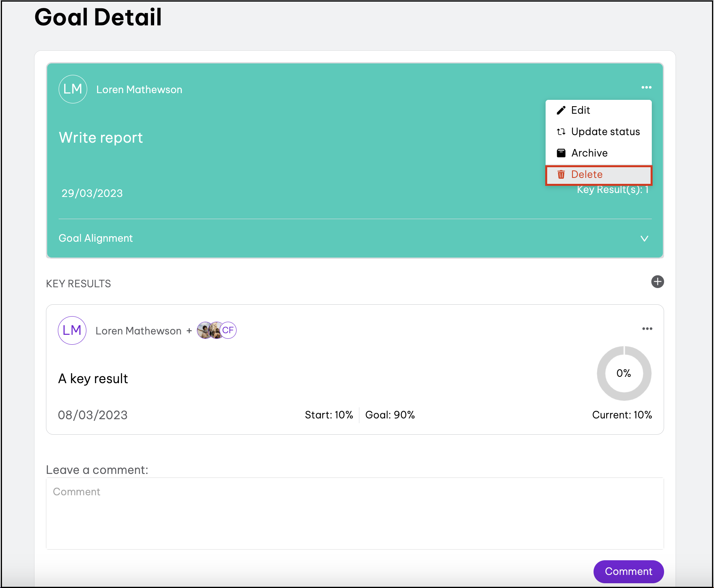
Task: Click the purple LM avatar in key result
Action: pyautogui.click(x=72, y=330)
